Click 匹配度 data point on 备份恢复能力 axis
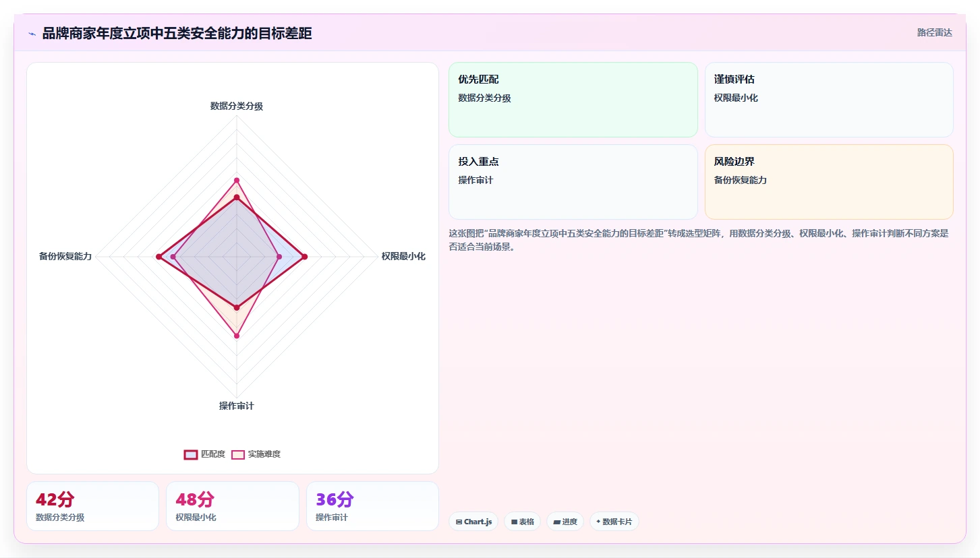 pyautogui.click(x=159, y=257)
